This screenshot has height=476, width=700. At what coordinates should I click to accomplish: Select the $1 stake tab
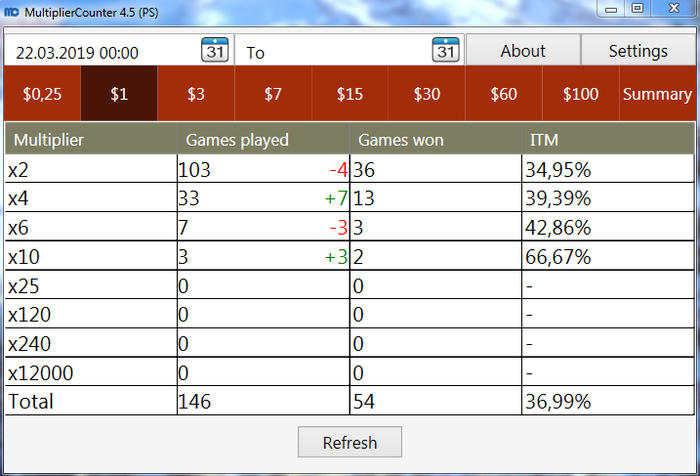119,93
